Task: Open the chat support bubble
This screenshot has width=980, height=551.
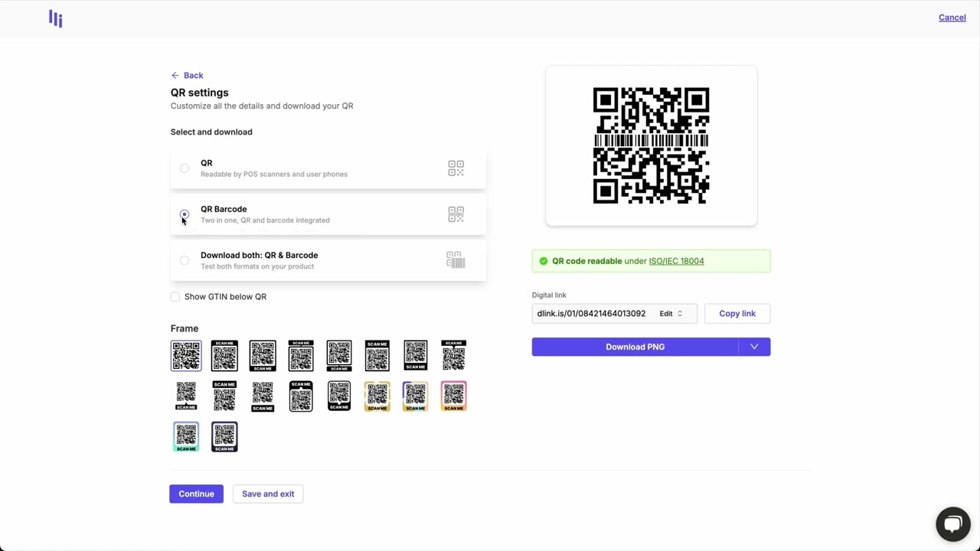Action: 952,524
